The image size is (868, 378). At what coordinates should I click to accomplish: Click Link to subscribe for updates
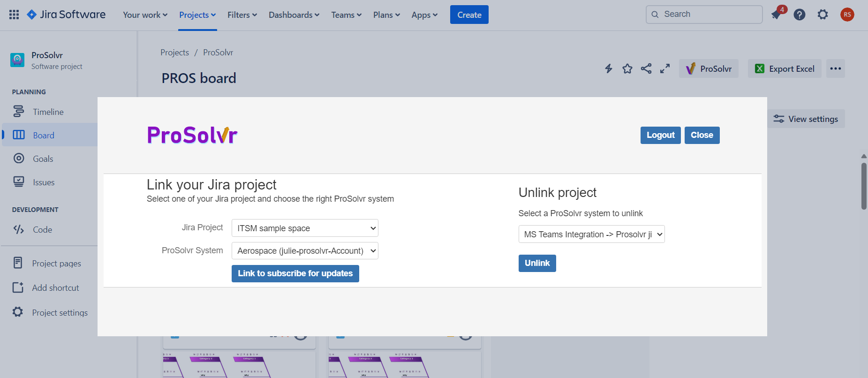click(295, 273)
